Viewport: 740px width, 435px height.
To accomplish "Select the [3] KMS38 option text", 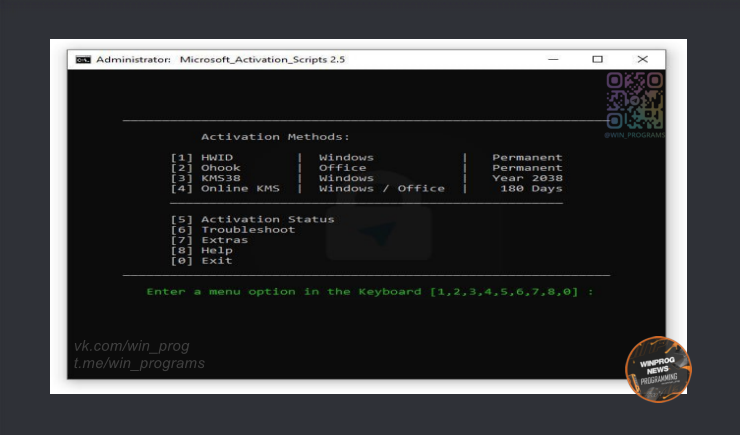I will [206, 178].
